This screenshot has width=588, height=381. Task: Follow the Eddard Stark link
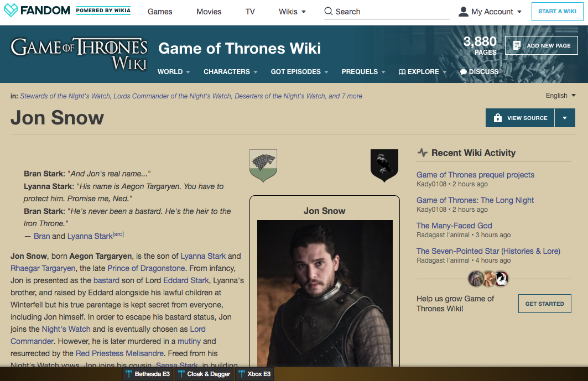[186, 280]
